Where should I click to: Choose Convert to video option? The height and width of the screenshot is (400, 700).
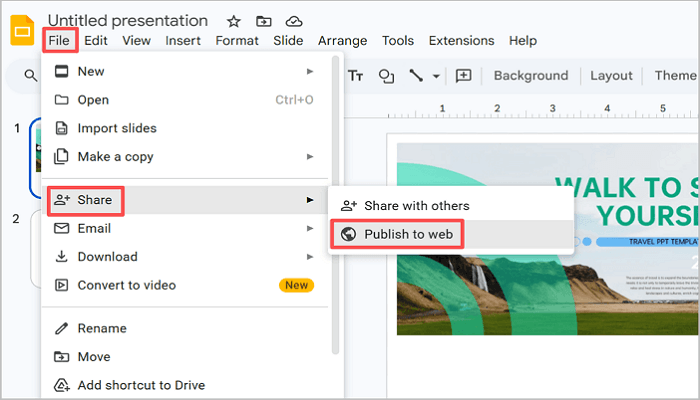[x=184, y=285]
